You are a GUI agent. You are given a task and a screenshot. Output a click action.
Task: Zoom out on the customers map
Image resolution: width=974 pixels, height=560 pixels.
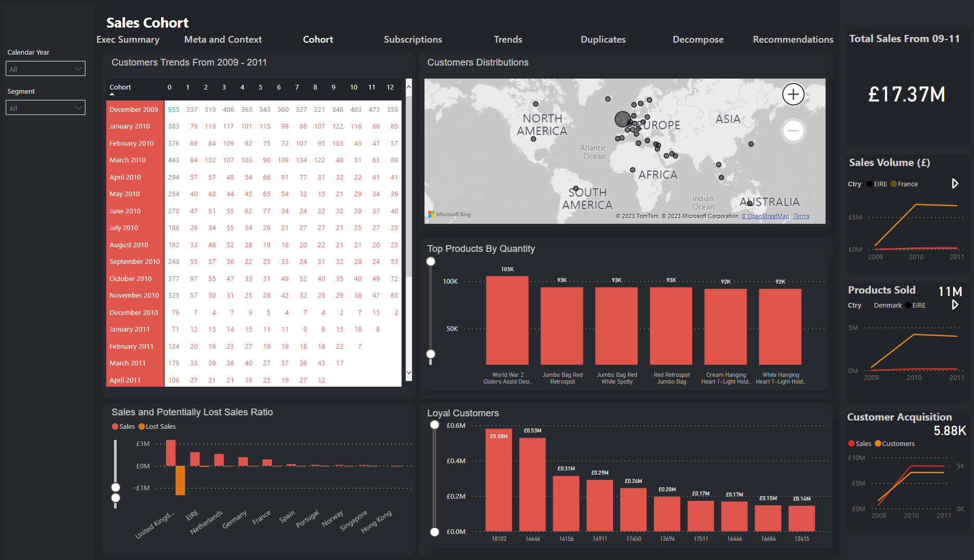(793, 131)
